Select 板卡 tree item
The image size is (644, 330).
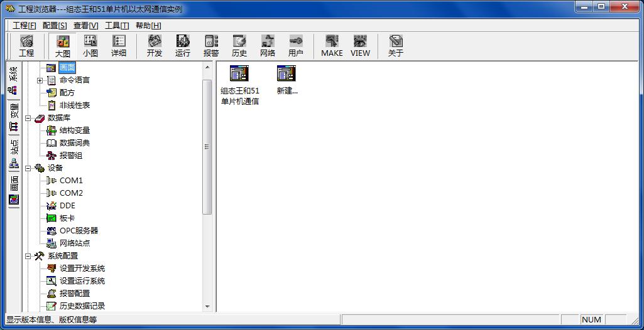67,218
